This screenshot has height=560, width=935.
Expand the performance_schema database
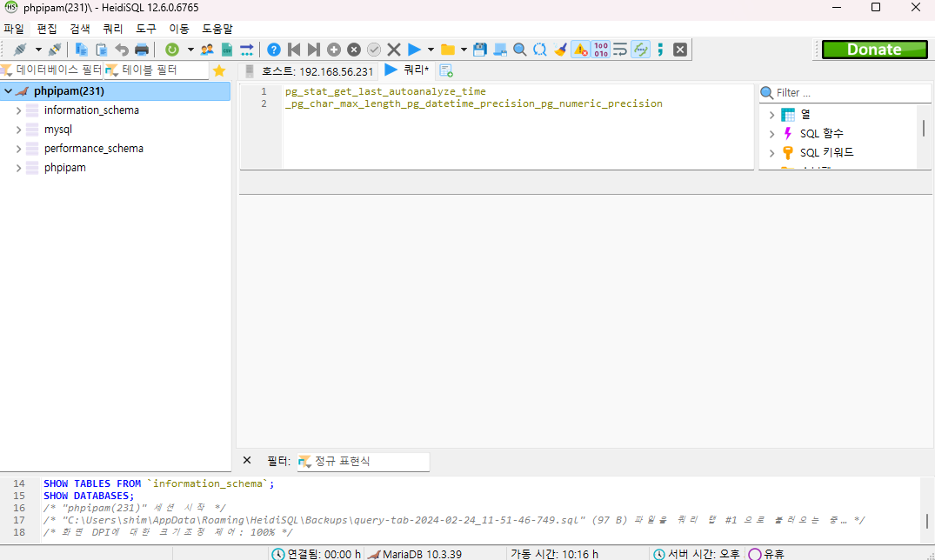click(18, 149)
